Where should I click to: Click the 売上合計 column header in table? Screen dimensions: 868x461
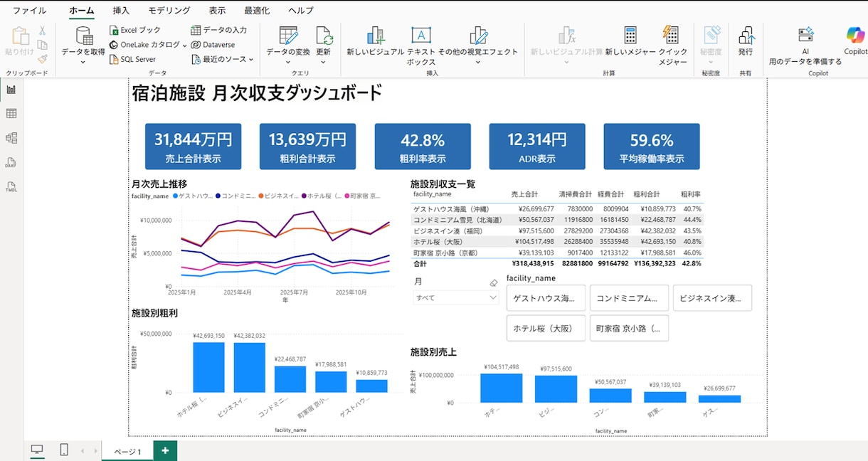(524, 194)
